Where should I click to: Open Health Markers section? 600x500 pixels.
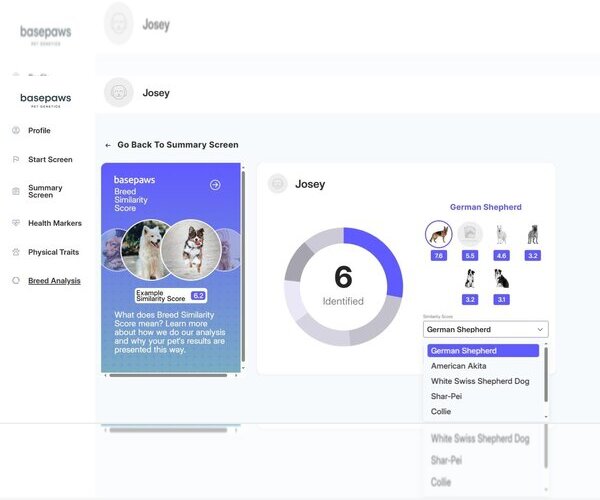(x=55, y=223)
